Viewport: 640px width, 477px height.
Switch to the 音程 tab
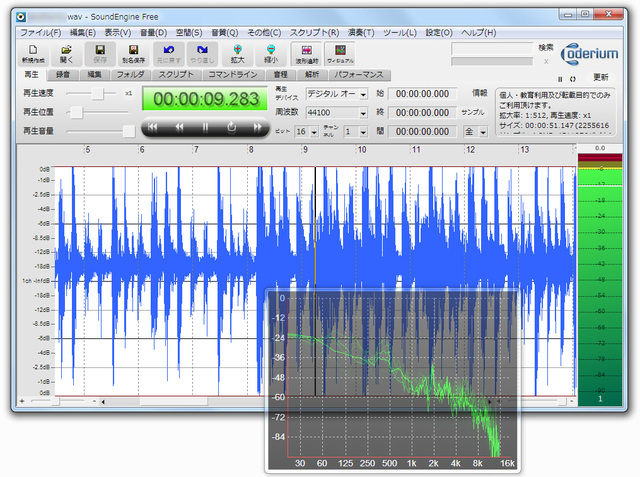click(x=280, y=74)
